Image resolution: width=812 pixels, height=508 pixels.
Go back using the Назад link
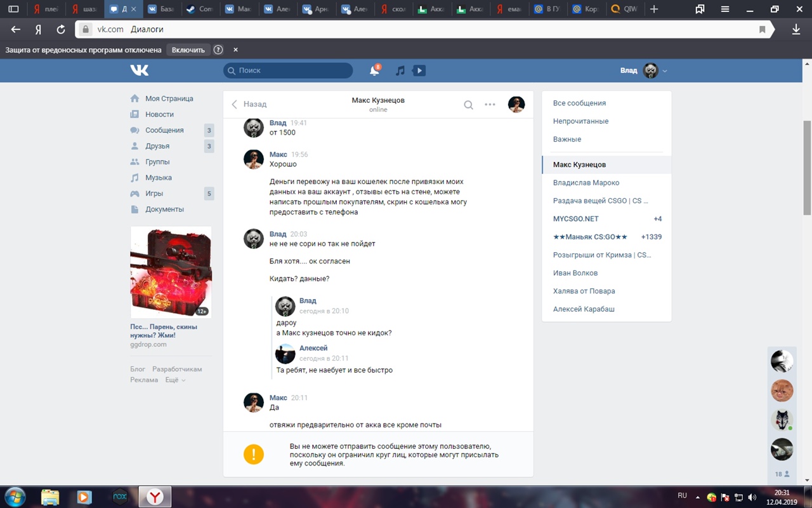point(249,104)
